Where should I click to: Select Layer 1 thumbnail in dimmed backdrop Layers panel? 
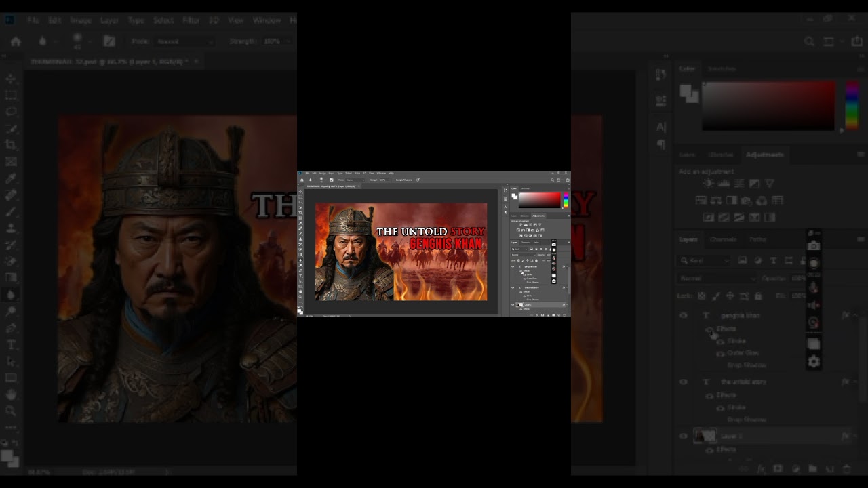pos(705,436)
